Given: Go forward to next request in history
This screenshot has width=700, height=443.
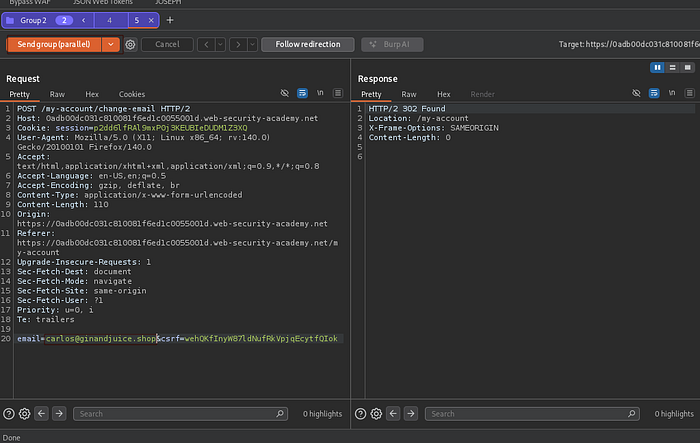Looking at the screenshot, I should click(238, 44).
